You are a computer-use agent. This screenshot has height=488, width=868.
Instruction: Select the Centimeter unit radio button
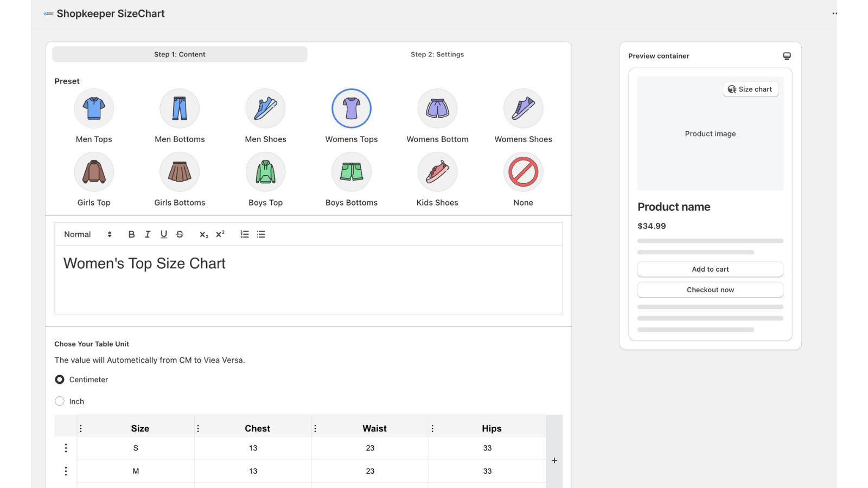(x=60, y=380)
